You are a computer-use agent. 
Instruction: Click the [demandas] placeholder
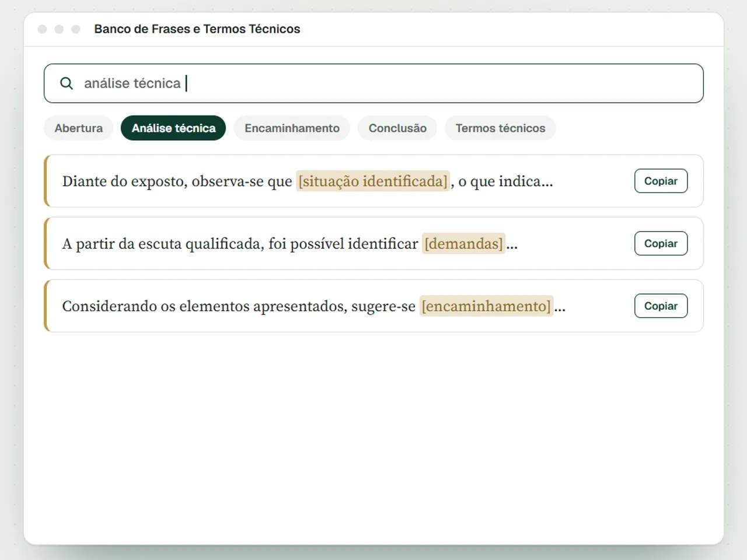coord(463,244)
